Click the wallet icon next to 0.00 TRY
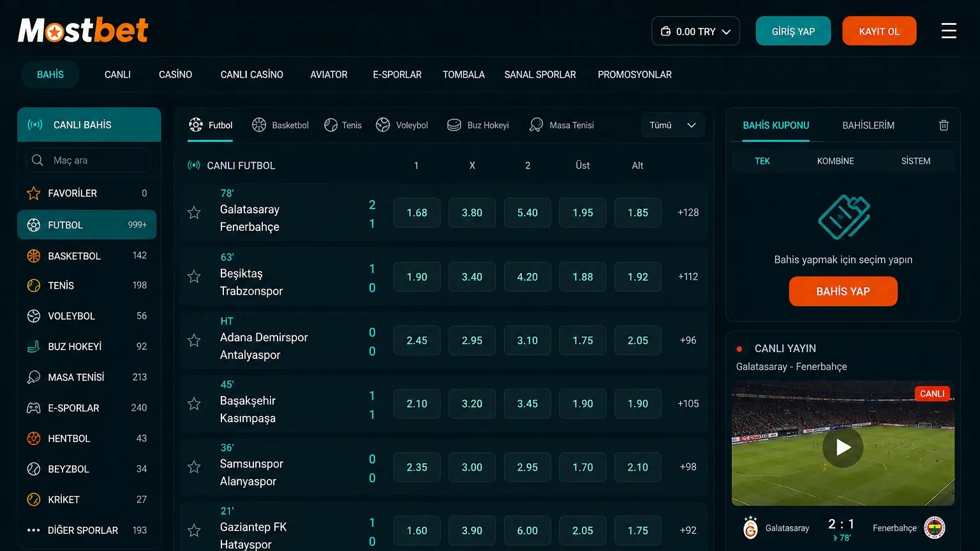This screenshot has height=551, width=980. pyautogui.click(x=665, y=31)
